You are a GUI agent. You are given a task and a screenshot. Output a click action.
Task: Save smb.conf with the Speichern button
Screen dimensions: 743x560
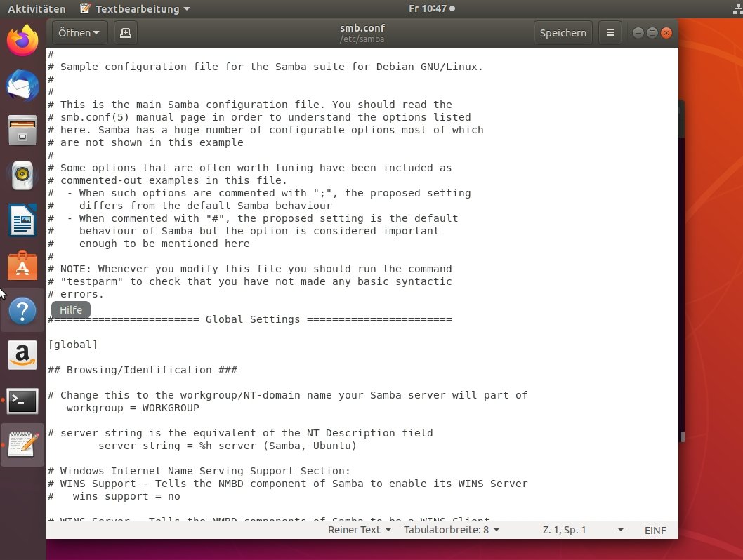563,32
